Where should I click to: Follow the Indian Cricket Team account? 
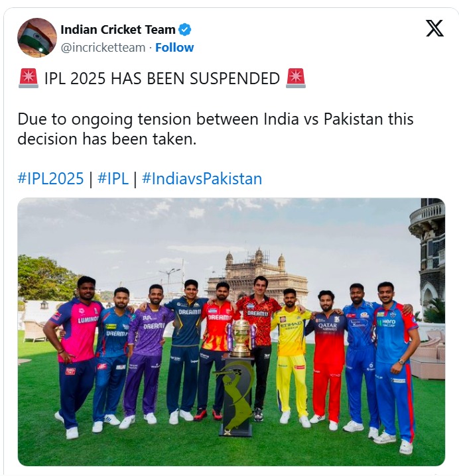point(174,48)
